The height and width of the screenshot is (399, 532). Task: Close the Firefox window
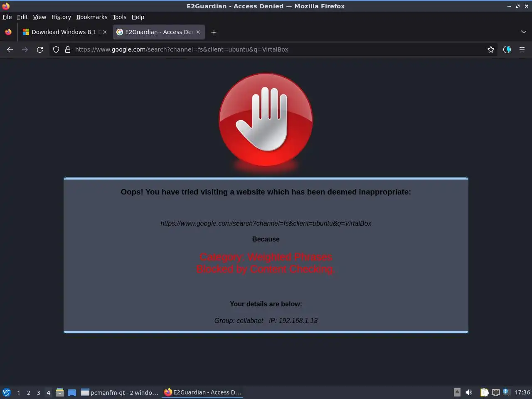pos(526,6)
